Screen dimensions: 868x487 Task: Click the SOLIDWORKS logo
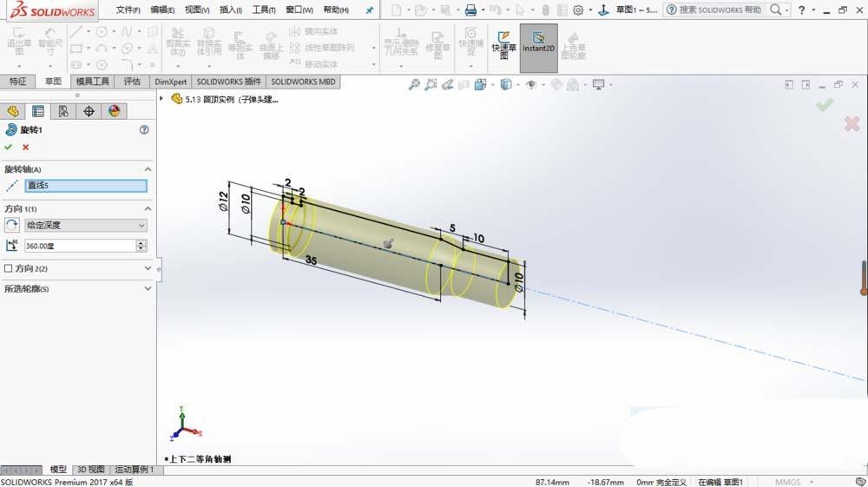pos(52,10)
